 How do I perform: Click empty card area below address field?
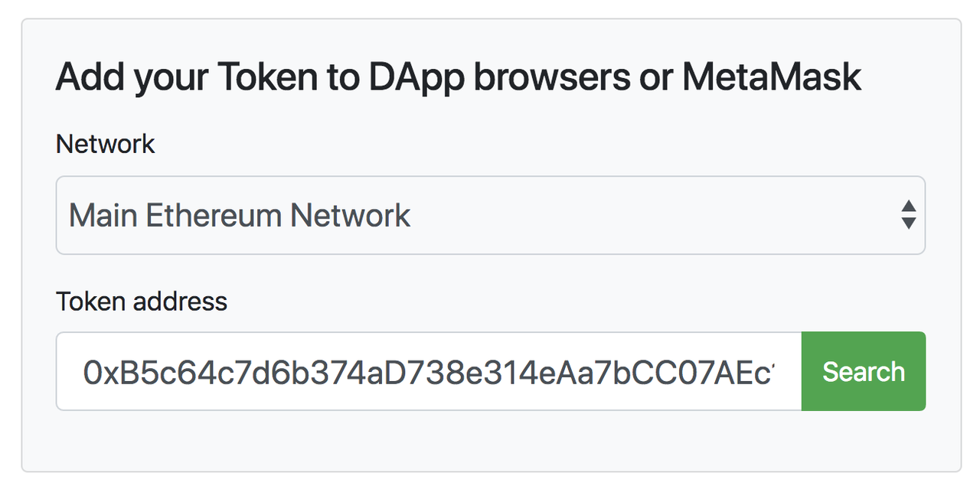point(490,440)
